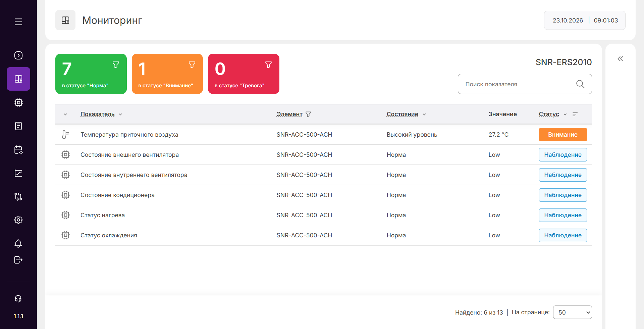Click the Высокий уровень state cell
This screenshot has height=329, width=644.
(x=412, y=135)
